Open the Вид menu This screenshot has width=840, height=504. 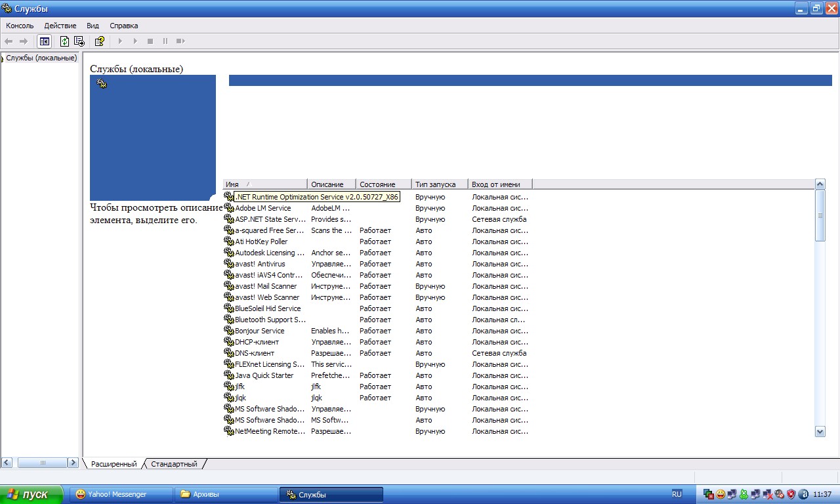click(x=93, y=26)
